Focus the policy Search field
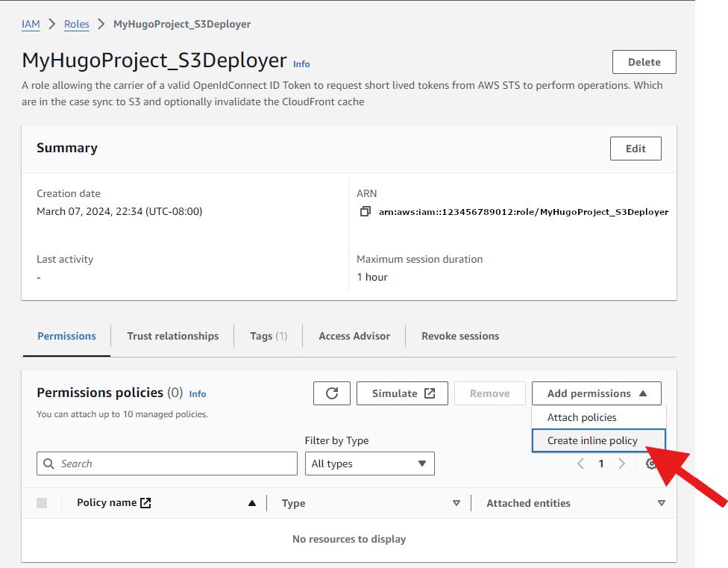Viewport: 728px width, 568px height. [166, 464]
